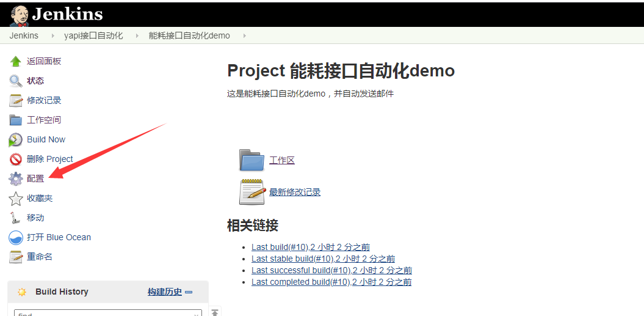
Task: Expand the arrow after yapi接口自动化 breadcrumb
Action: tap(137, 36)
